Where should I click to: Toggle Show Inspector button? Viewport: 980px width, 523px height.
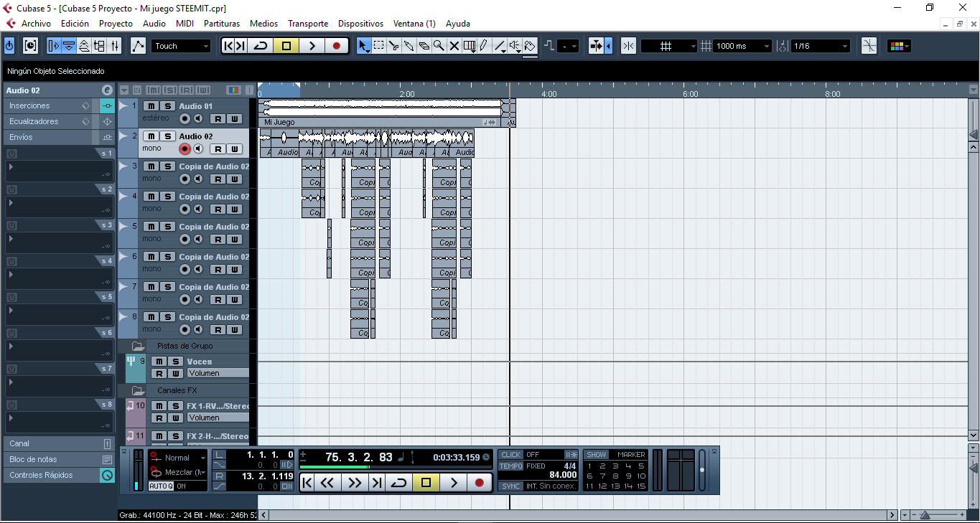click(x=54, y=46)
